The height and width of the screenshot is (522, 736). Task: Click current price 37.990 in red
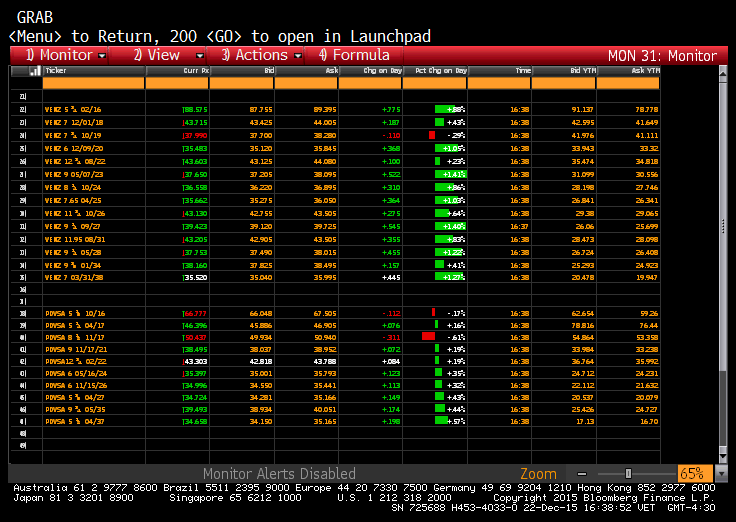195,136
